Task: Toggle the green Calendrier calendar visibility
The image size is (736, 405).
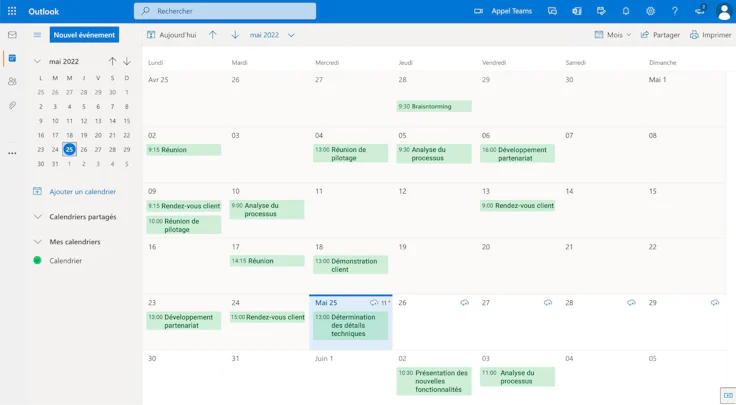Action: pyautogui.click(x=38, y=260)
